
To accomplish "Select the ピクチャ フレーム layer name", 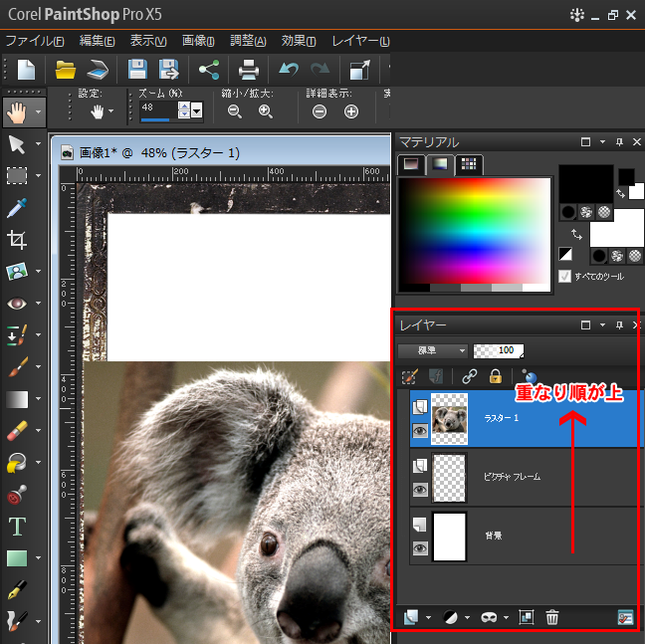I will pyautogui.click(x=512, y=477).
